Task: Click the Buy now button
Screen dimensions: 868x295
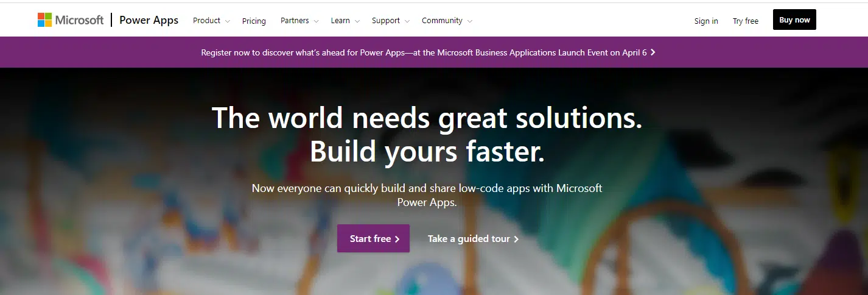Action: (794, 20)
